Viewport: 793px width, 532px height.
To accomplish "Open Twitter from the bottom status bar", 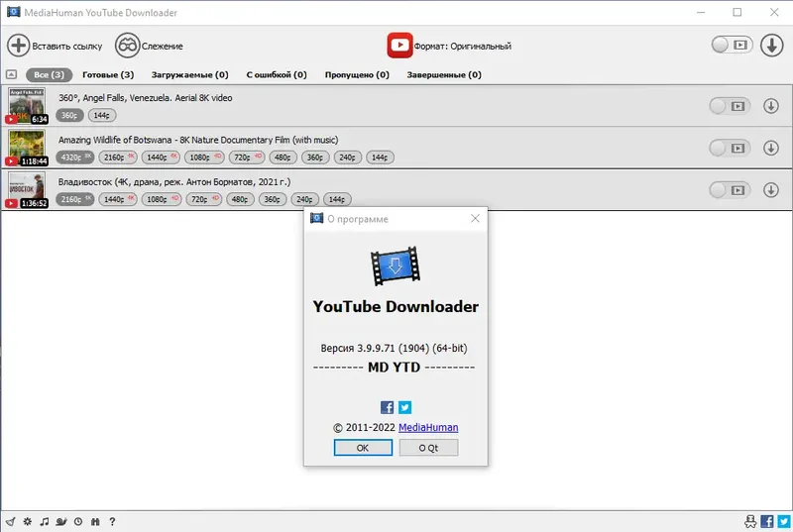I will (x=784, y=521).
